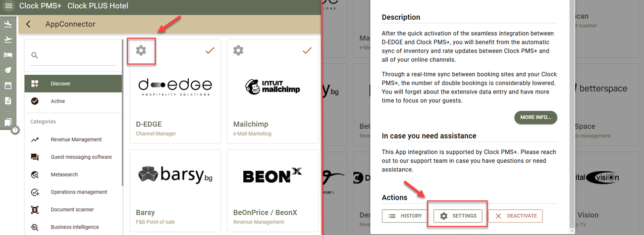The image size is (644, 235).
Task: Select the Discover menu item
Action: pos(73,84)
